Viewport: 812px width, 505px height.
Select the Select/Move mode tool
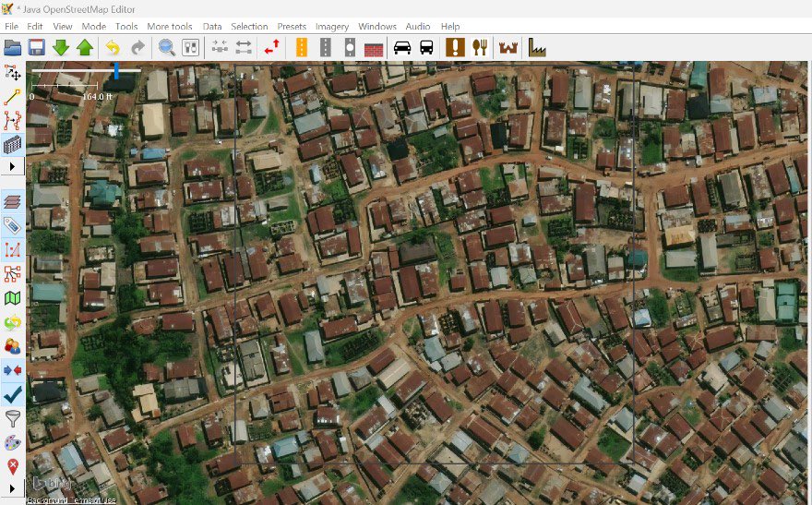pos(12,73)
